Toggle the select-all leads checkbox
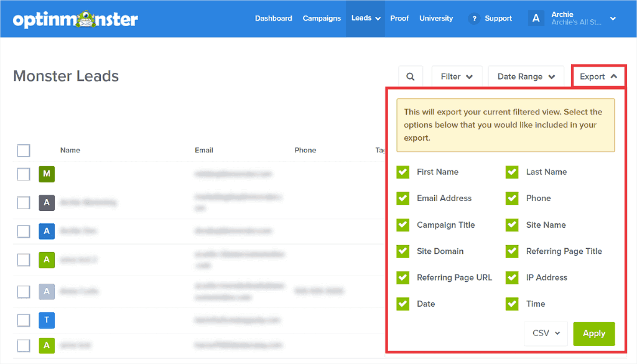Image resolution: width=637 pixels, height=364 pixels. point(23,150)
